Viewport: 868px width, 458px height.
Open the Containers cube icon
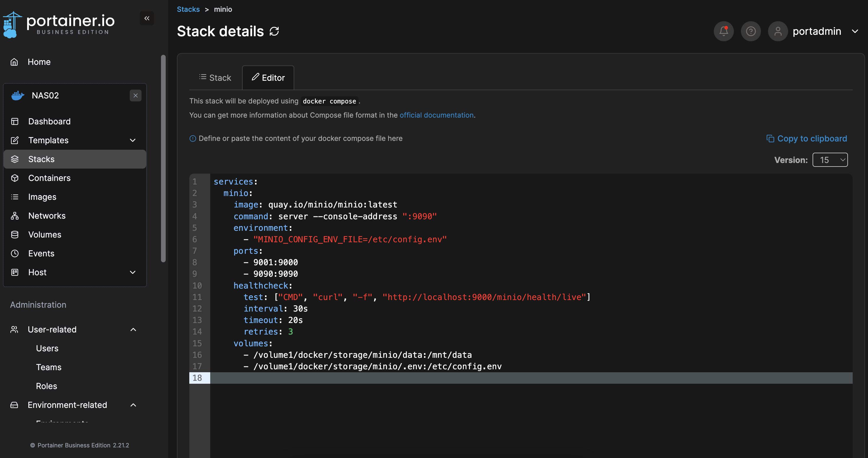[x=14, y=178]
